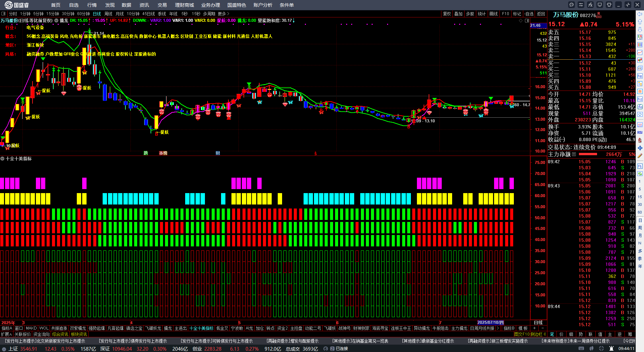
Task: Click the -自选 remove watchlist button
Action: [x=529, y=14]
